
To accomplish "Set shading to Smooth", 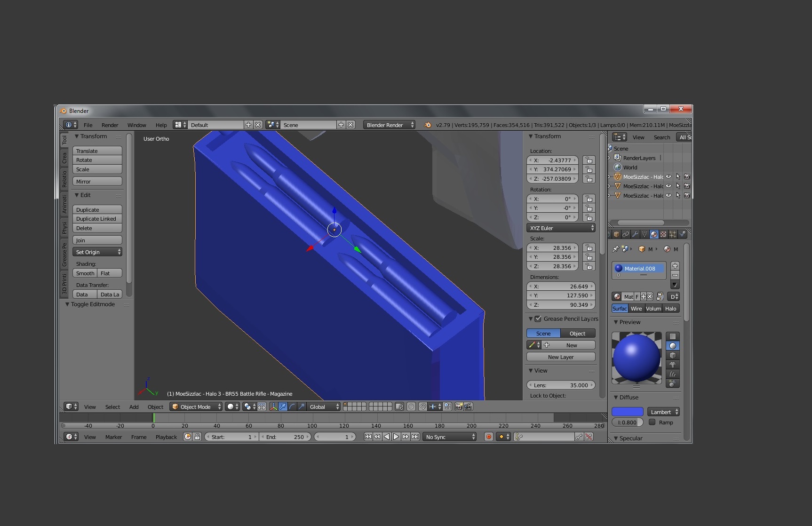I will 85,273.
